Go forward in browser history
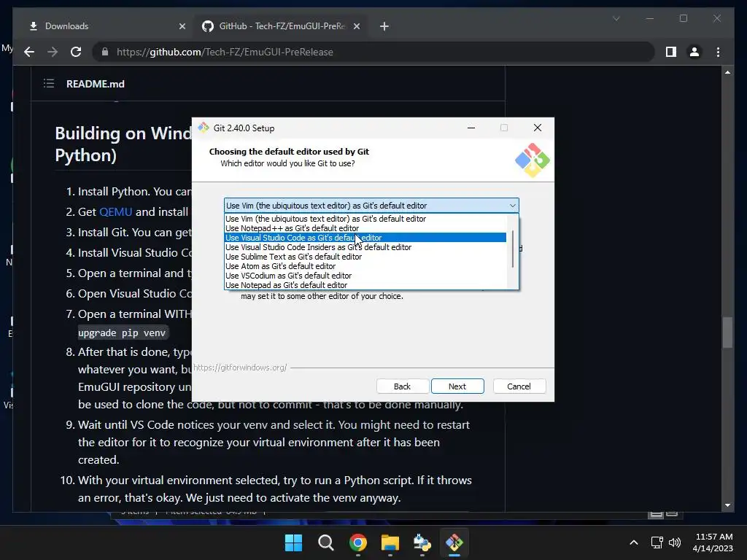This screenshot has height=560, width=747. coord(53,52)
